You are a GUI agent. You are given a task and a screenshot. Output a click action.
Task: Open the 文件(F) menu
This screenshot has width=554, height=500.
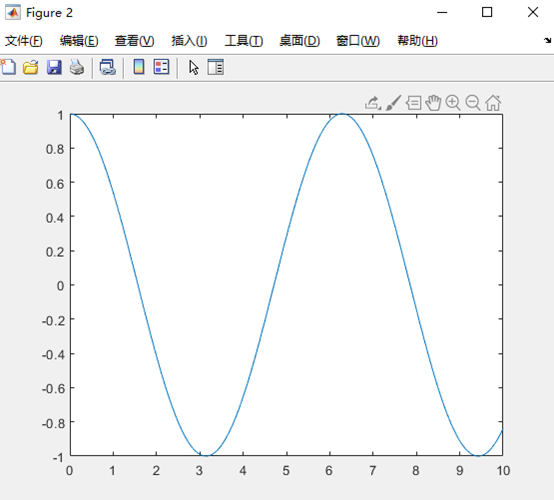(x=24, y=41)
